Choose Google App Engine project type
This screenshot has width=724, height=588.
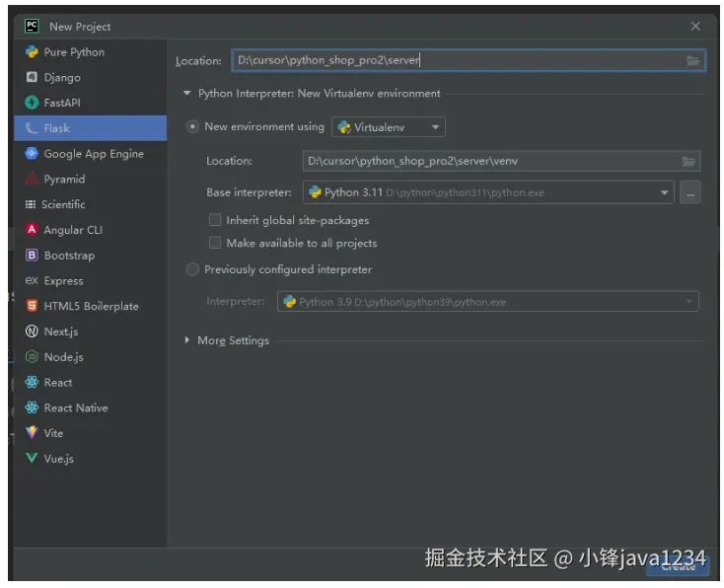(x=91, y=153)
